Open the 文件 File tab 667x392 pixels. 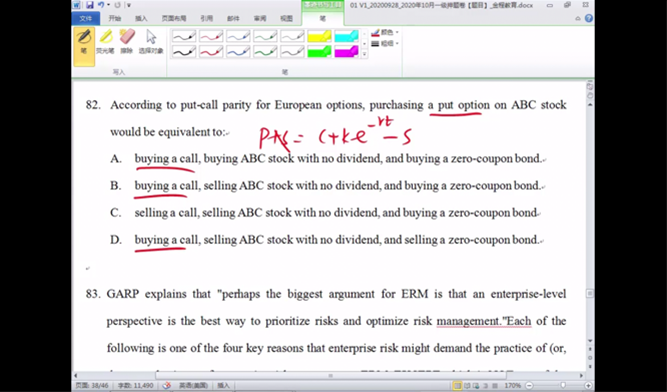[86, 18]
